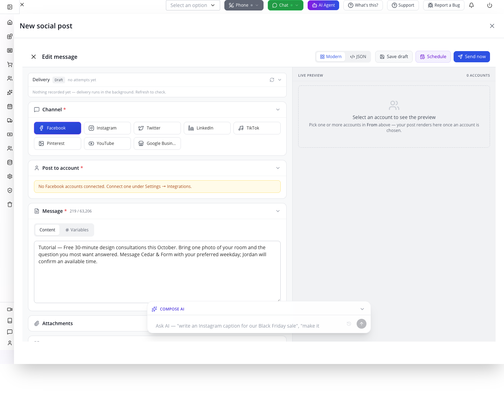
Task: Select the LinkedIn channel option
Action: pos(207,128)
